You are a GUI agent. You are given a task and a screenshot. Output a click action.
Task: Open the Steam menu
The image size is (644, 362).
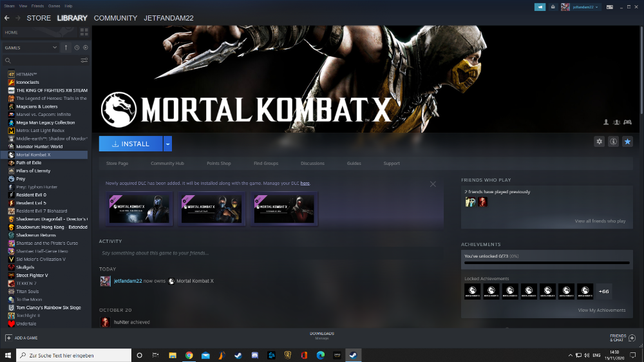point(9,6)
